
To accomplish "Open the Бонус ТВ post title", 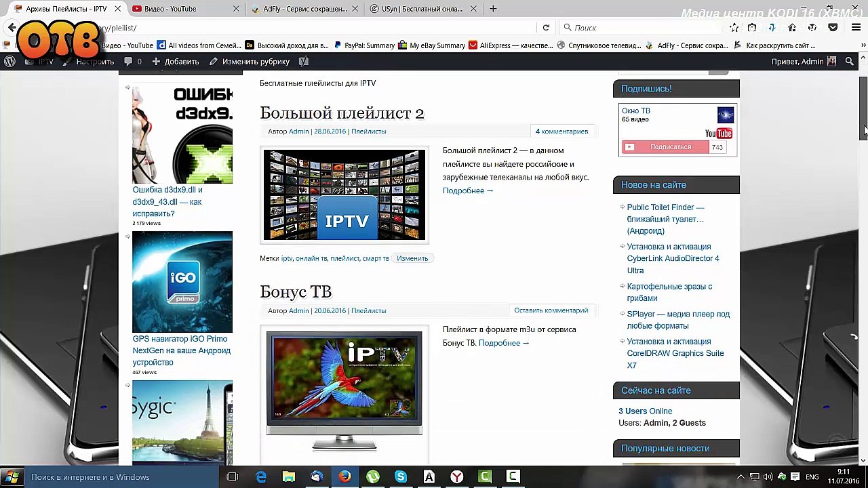I will [296, 291].
